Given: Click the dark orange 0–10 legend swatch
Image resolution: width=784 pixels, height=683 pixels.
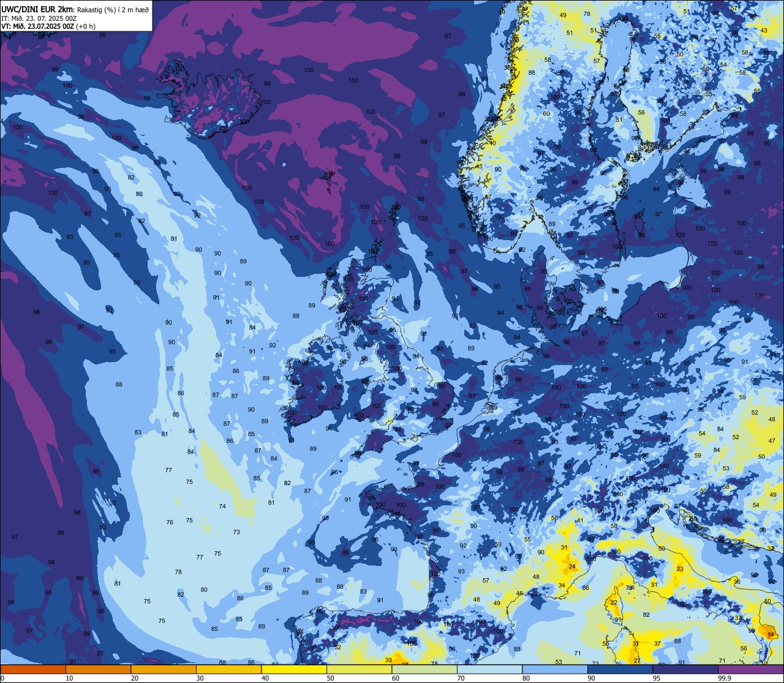Looking at the screenshot, I should coord(33,669).
